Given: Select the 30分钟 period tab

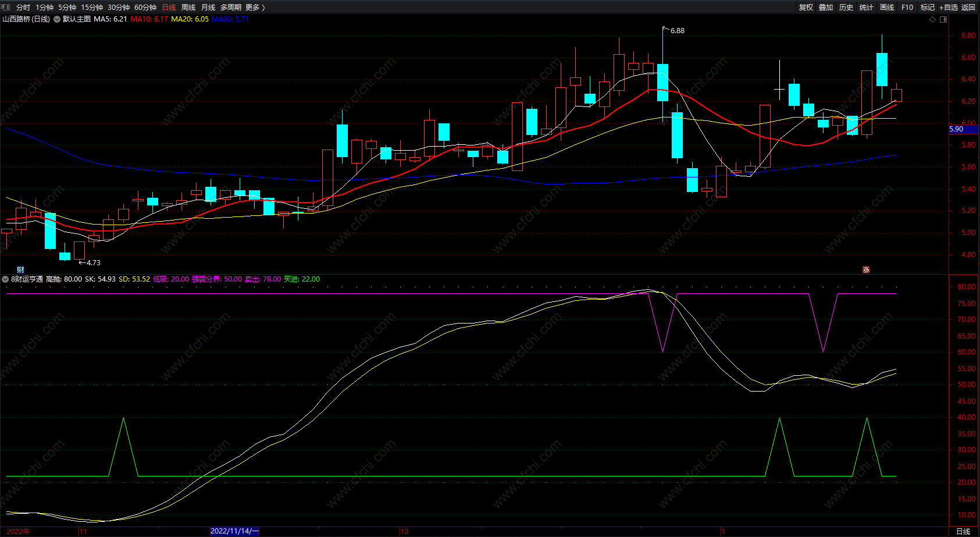Looking at the screenshot, I should (x=119, y=8).
